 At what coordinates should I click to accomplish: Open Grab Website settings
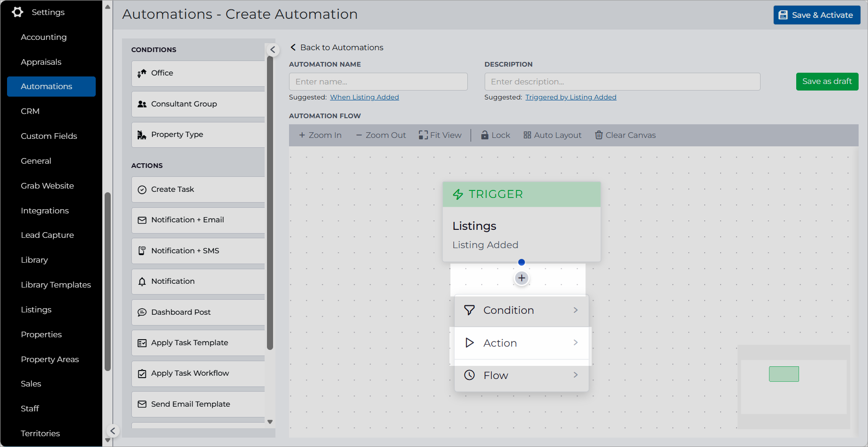pos(47,186)
